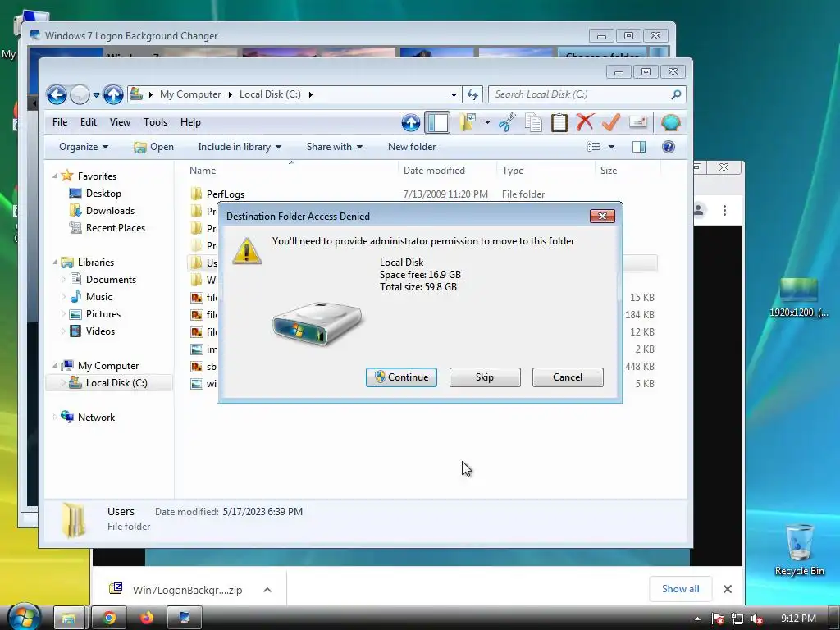Screen dimensions: 840x630
Task: Click the red X Delete icon
Action: [585, 122]
